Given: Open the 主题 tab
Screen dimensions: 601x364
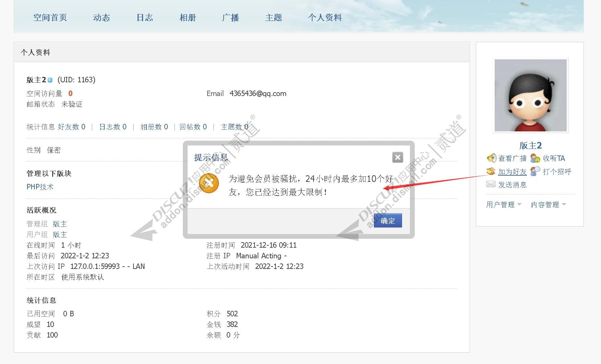Looking at the screenshot, I should [273, 17].
